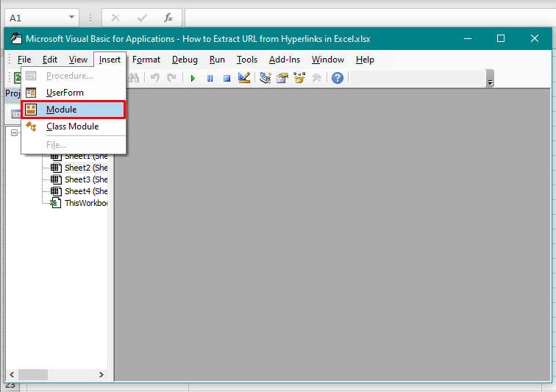Close the open Insert menu
This screenshot has width=556, height=392.
pyautogui.click(x=110, y=60)
